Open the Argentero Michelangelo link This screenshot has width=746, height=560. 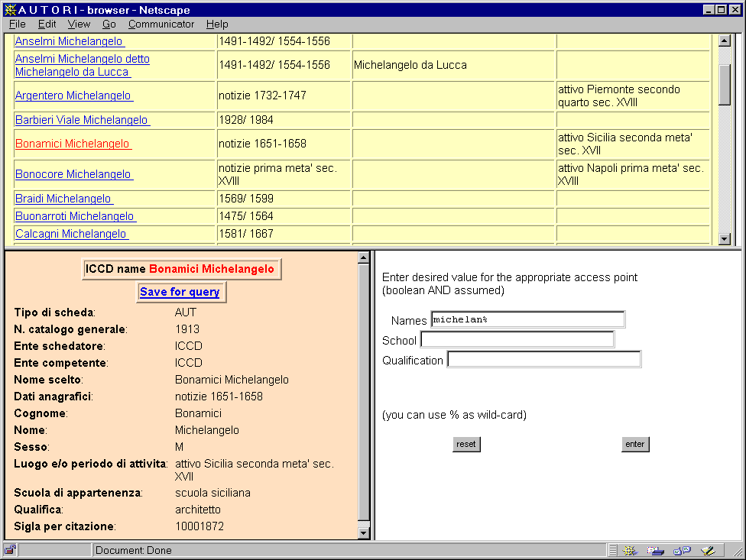[73, 95]
